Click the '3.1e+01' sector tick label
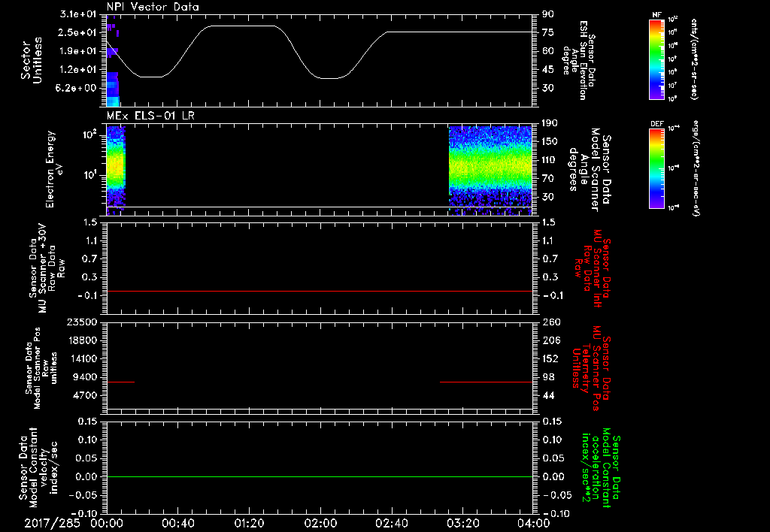 pos(77,14)
